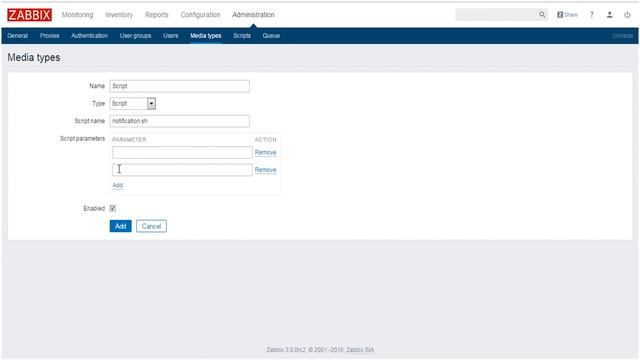Open the Administration menu
Image resolution: width=640 pixels, height=360 pixels.
tap(253, 15)
